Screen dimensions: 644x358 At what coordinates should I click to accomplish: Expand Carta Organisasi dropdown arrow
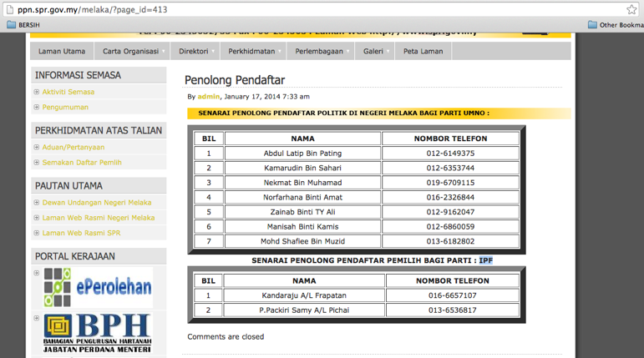pyautogui.click(x=164, y=51)
